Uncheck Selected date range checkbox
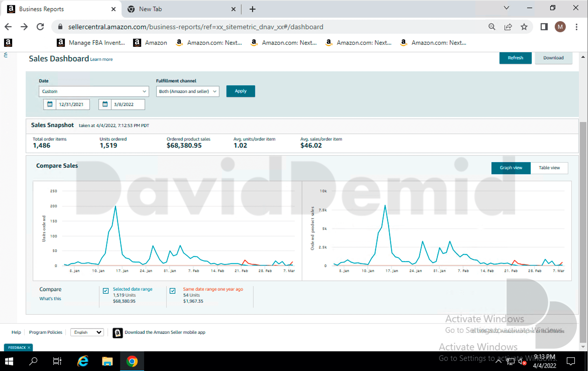 click(x=106, y=291)
